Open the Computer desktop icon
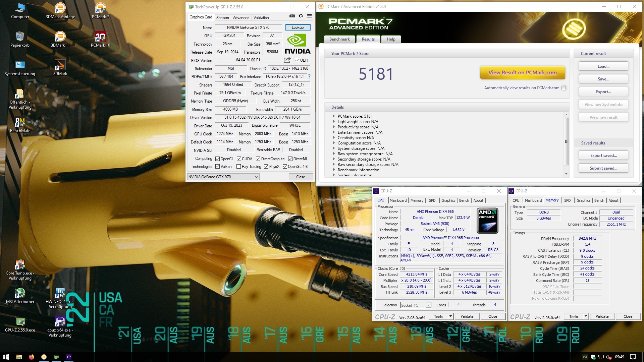 click(x=20, y=11)
